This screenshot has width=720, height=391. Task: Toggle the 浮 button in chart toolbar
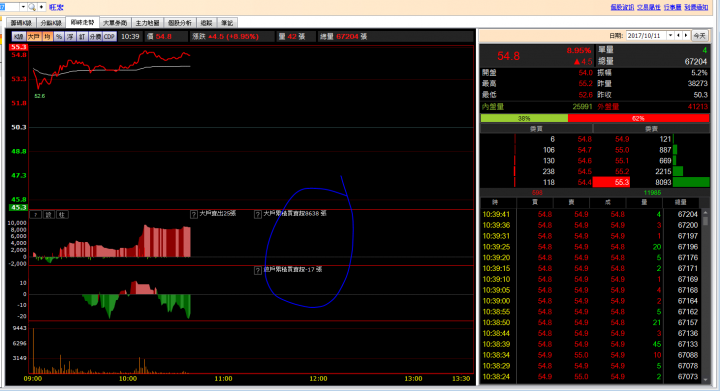[x=70, y=36]
